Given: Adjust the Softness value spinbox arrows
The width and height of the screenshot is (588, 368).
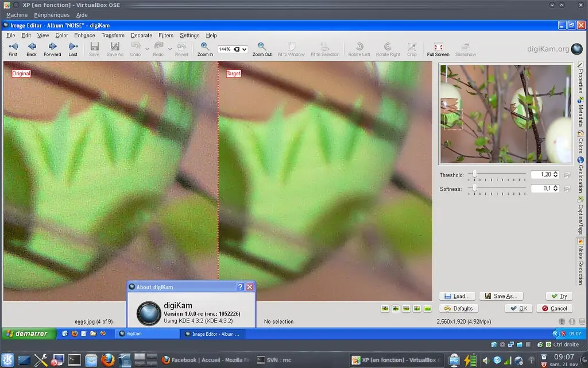Looking at the screenshot, I should [x=556, y=189].
